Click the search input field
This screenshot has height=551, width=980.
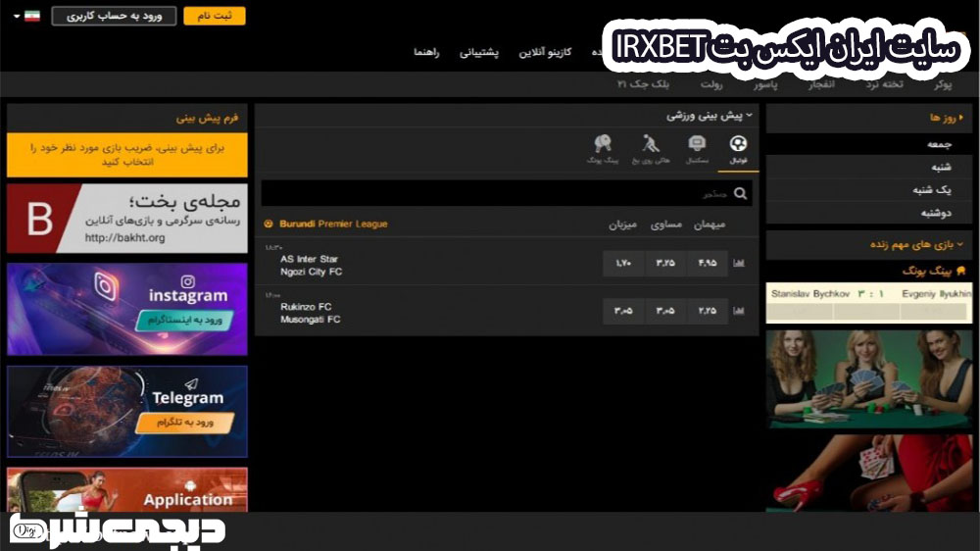click(x=507, y=193)
